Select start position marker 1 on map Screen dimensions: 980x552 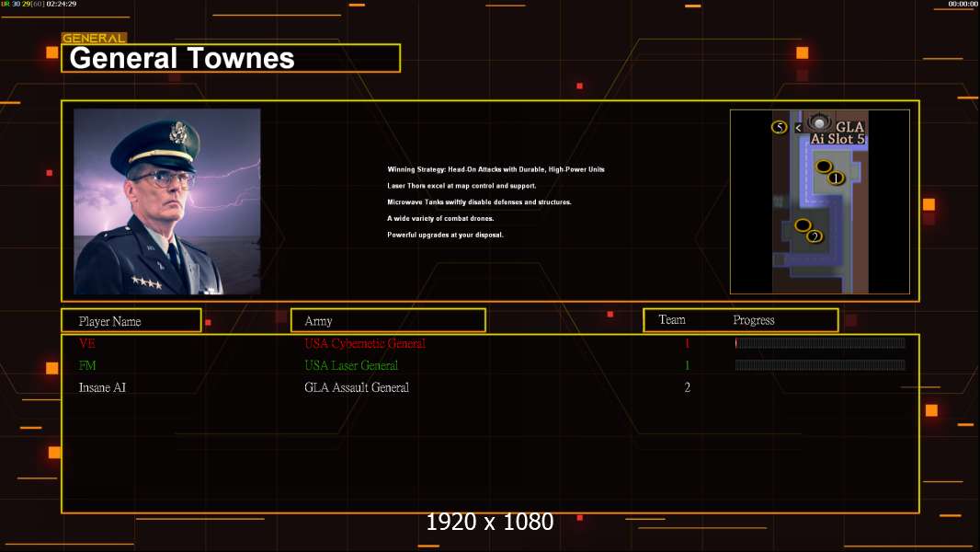836,178
